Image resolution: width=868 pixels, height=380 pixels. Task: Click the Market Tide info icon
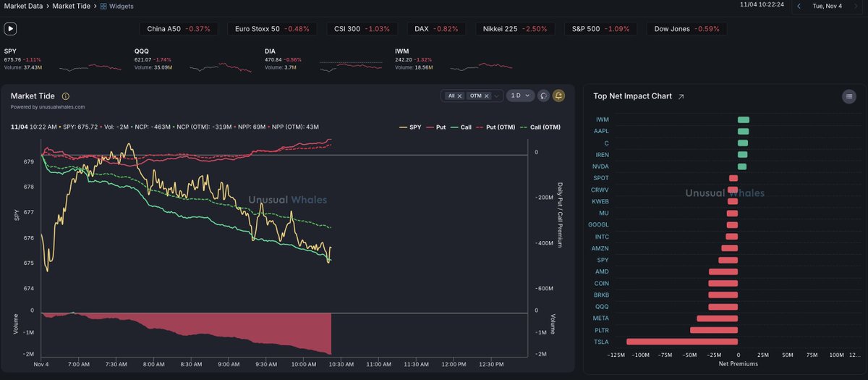point(66,96)
